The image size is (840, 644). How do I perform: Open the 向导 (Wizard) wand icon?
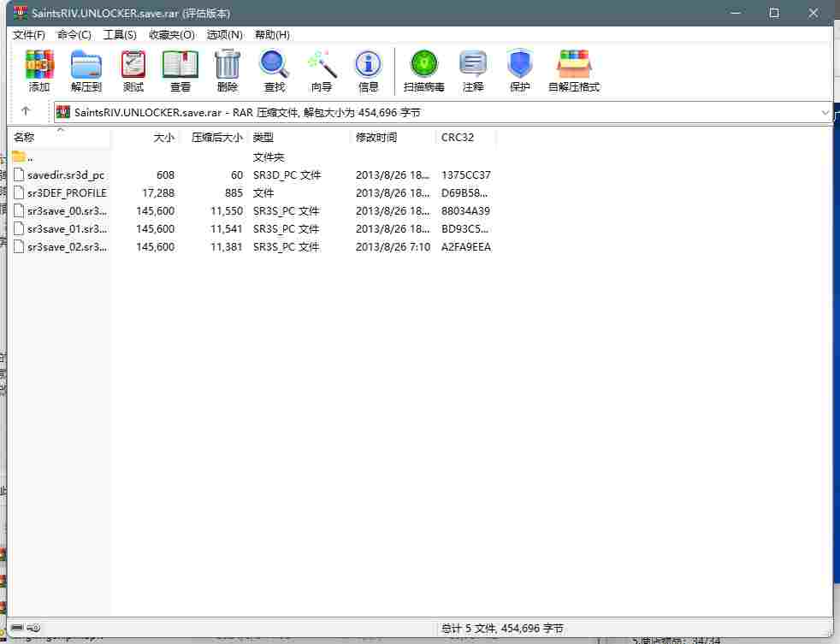[322, 64]
